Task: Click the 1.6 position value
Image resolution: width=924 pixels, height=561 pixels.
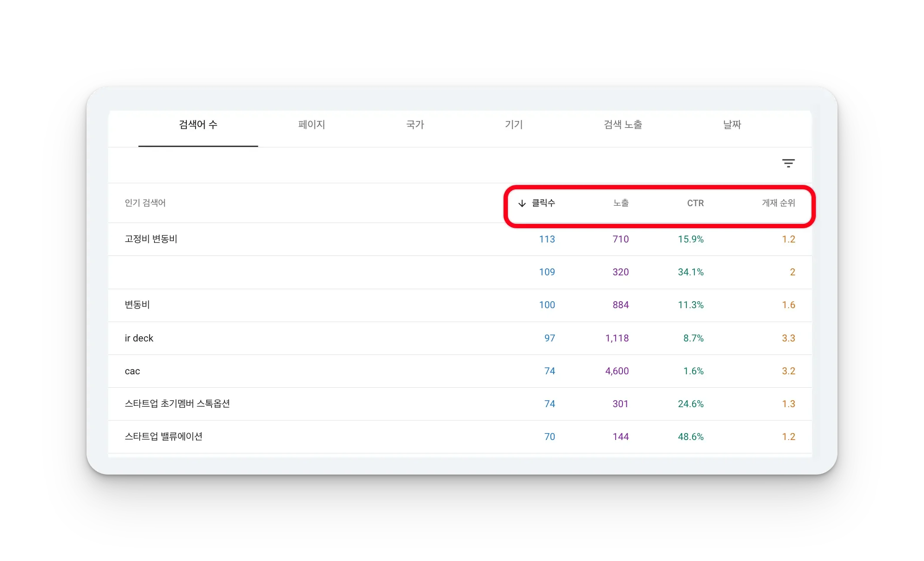Action: click(788, 305)
